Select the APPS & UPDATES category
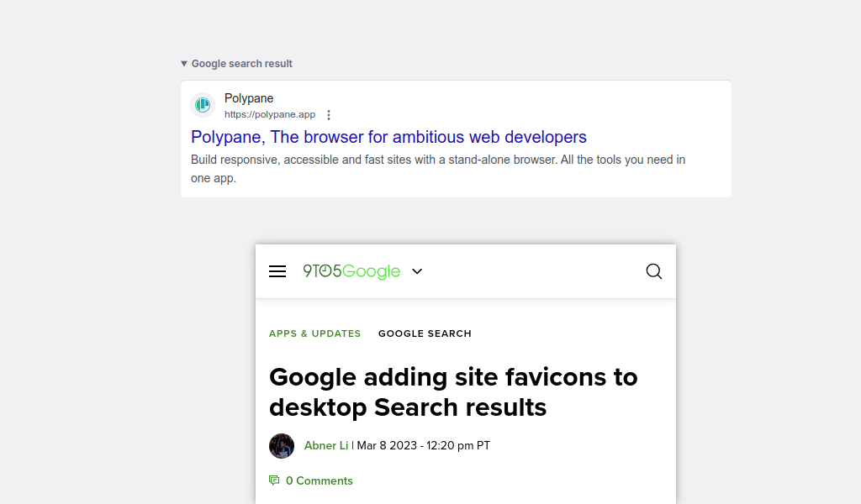 click(x=314, y=333)
